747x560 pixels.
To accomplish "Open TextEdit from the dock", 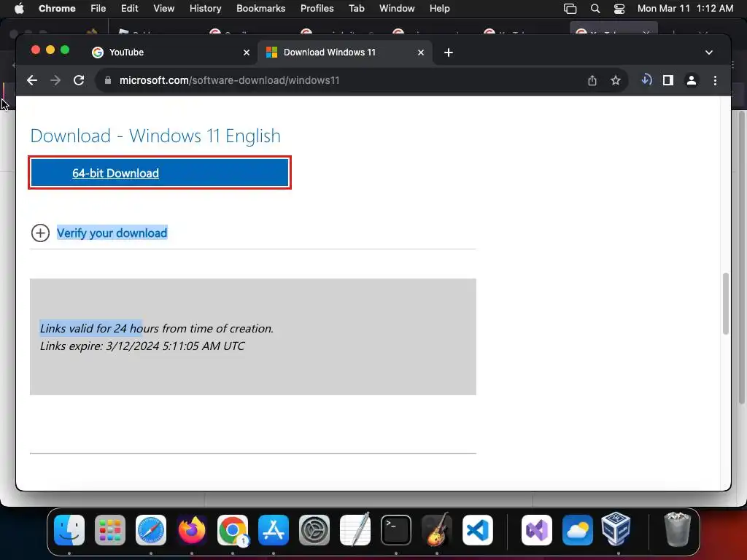I will [355, 529].
